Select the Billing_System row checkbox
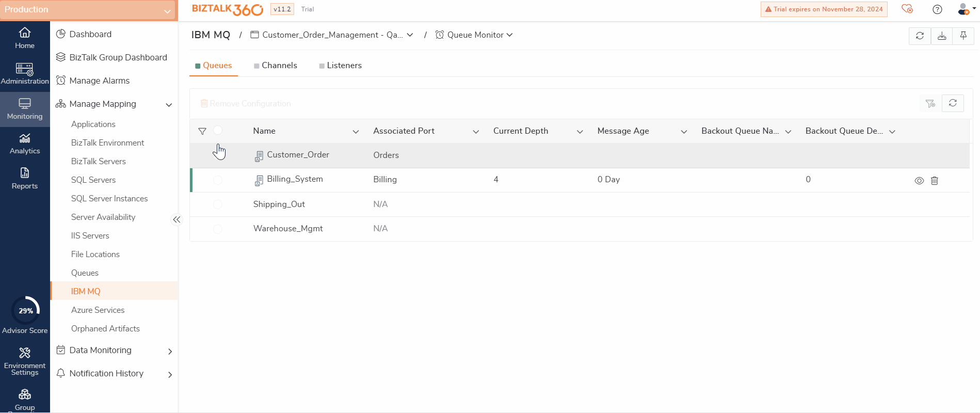This screenshot has width=980, height=413. (x=218, y=180)
